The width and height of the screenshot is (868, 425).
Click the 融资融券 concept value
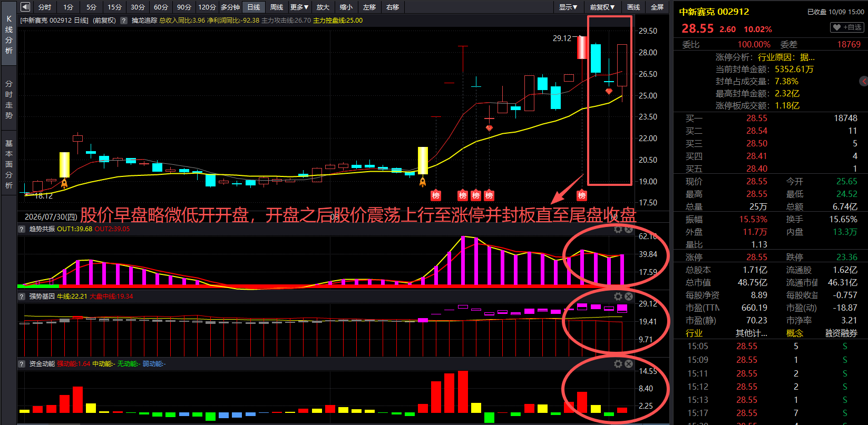coord(841,333)
